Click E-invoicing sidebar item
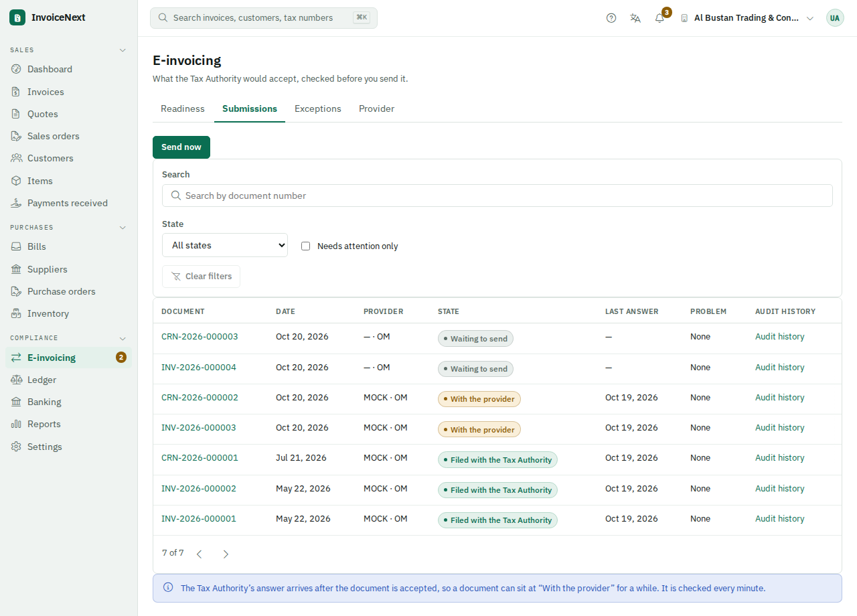This screenshot has height=616, width=857. pos(69,358)
